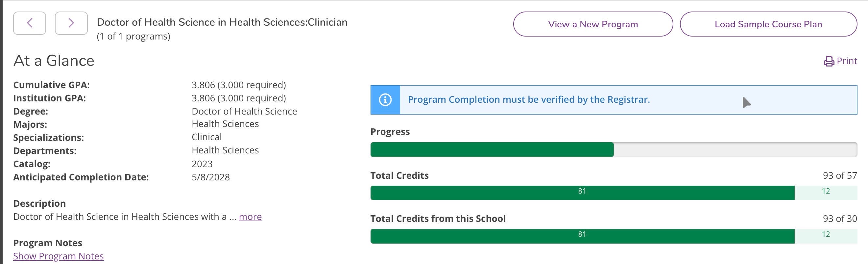Click the 93 of 57 Total Credits count
868x264 pixels.
pos(840,175)
